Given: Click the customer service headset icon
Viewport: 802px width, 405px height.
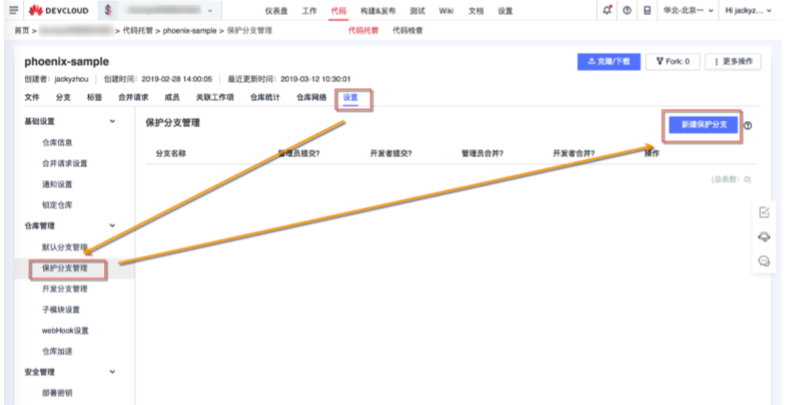Looking at the screenshot, I should coord(764,237).
